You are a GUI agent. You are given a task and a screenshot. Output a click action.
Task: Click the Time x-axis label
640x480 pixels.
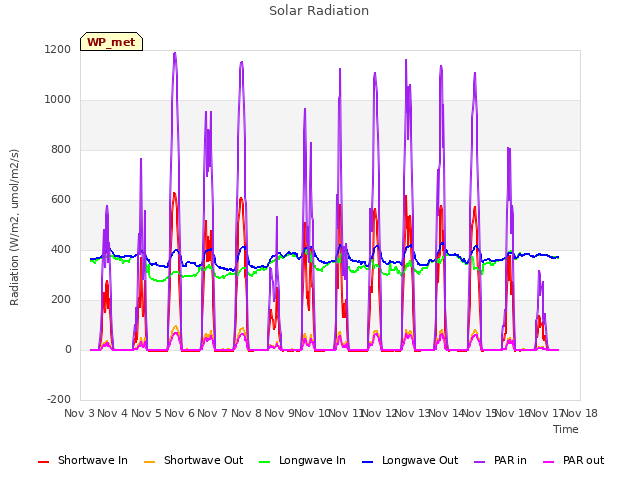(x=566, y=429)
